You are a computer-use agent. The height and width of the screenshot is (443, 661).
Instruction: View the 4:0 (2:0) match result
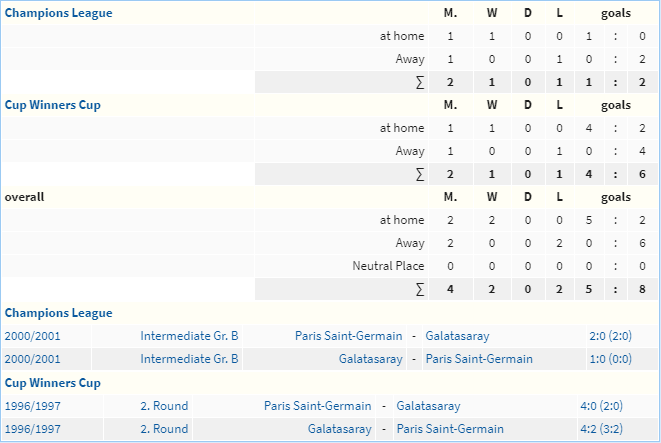click(602, 406)
